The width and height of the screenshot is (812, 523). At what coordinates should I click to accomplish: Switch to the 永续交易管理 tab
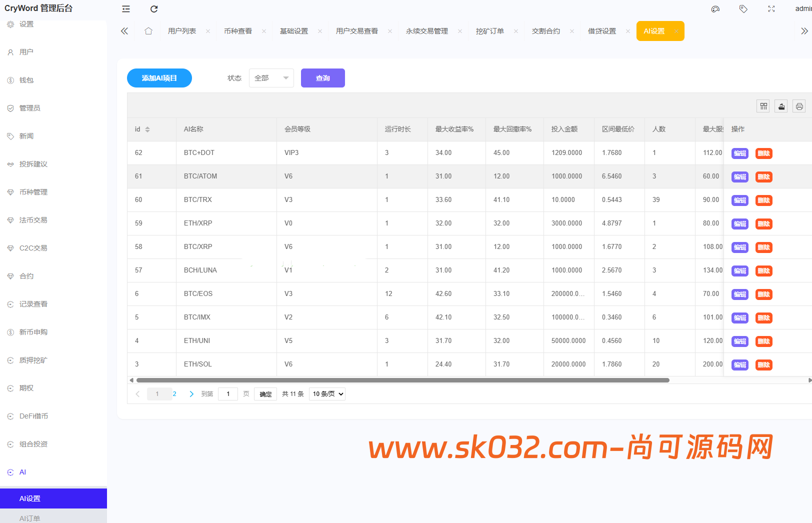(427, 31)
